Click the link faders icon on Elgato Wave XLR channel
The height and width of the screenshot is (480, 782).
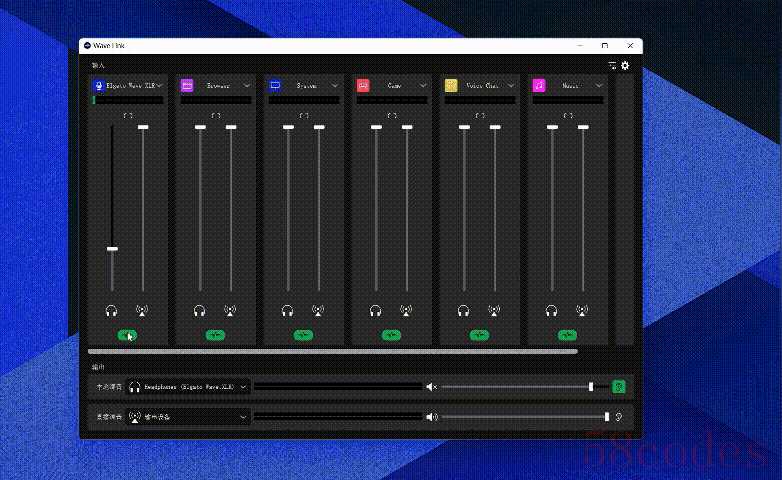(x=128, y=115)
